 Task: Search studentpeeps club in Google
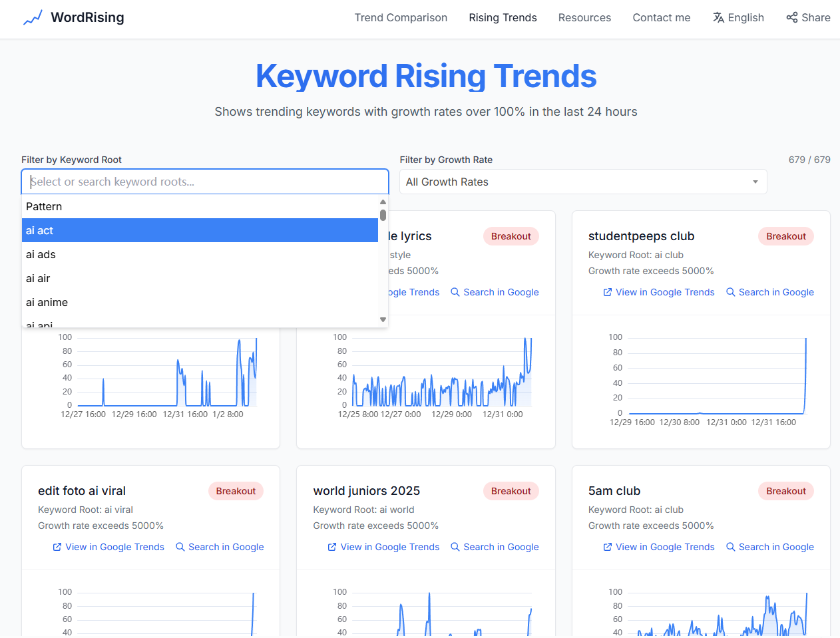[x=770, y=292]
